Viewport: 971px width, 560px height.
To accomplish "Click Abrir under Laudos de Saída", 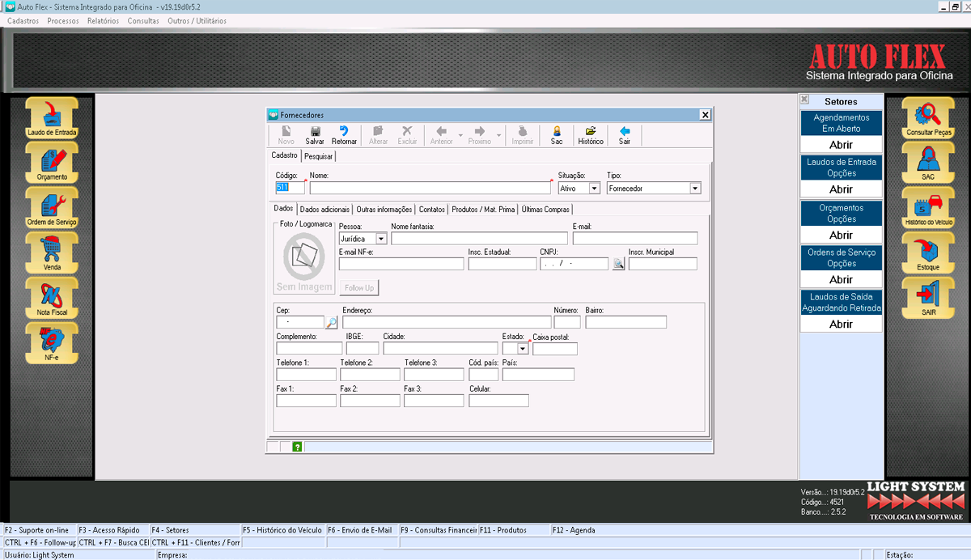I will tap(842, 324).
